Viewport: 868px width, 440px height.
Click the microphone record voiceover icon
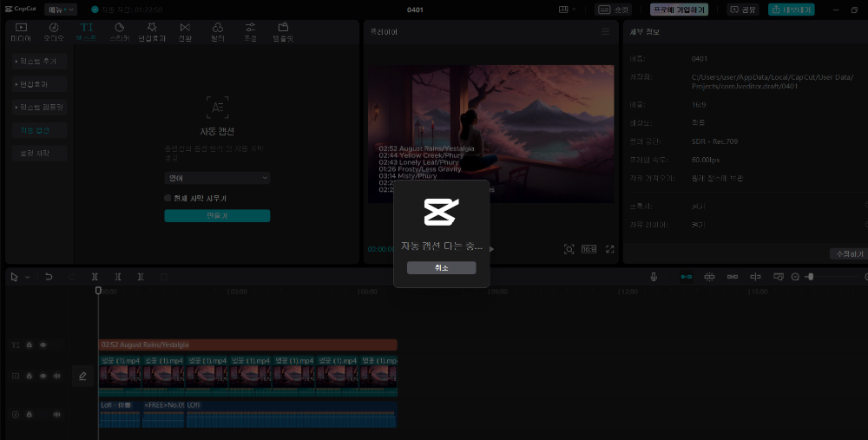point(654,277)
